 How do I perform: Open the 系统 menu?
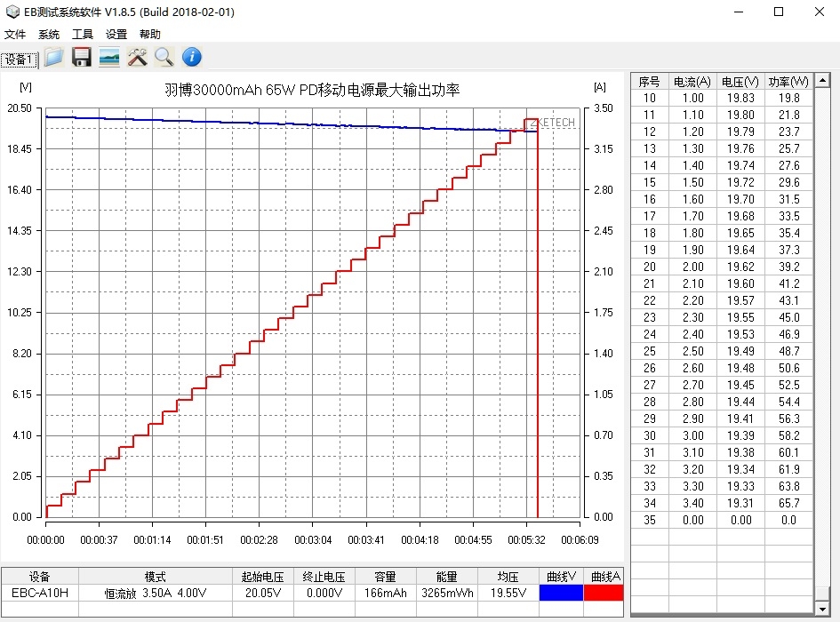pos(49,34)
